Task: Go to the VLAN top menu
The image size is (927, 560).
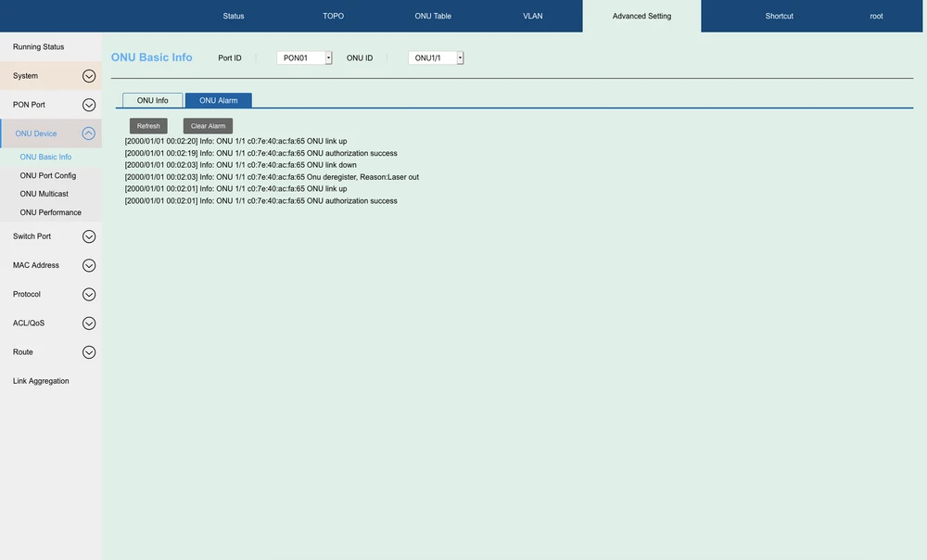Action: pos(533,16)
